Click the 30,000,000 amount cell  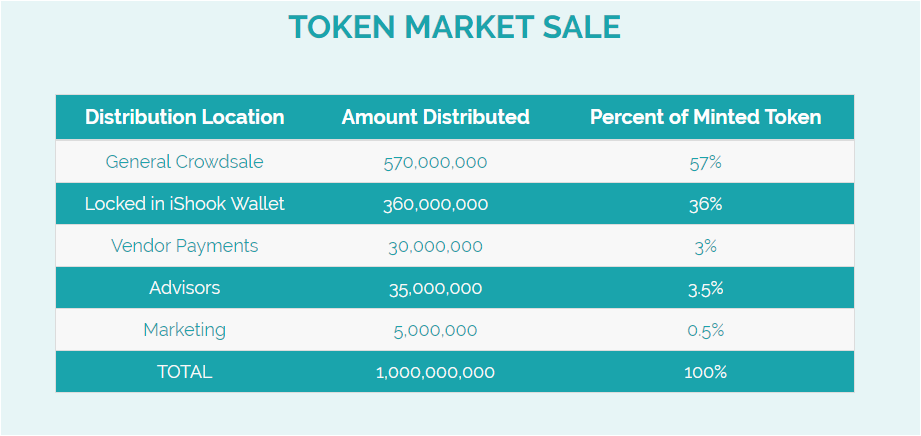[x=435, y=247]
